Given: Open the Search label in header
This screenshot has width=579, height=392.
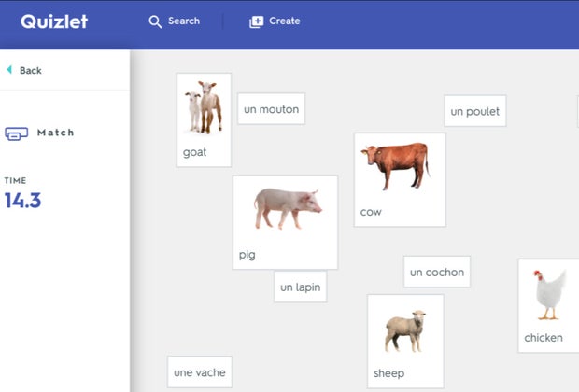Looking at the screenshot, I should (184, 21).
